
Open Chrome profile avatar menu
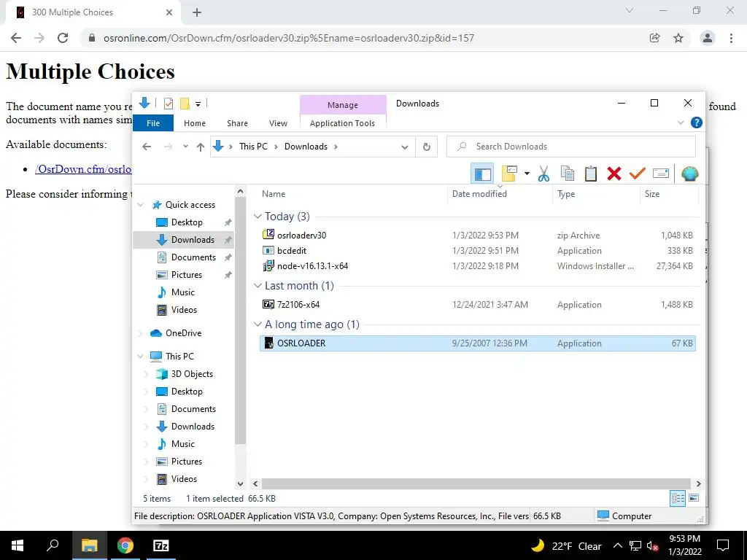pos(708,38)
